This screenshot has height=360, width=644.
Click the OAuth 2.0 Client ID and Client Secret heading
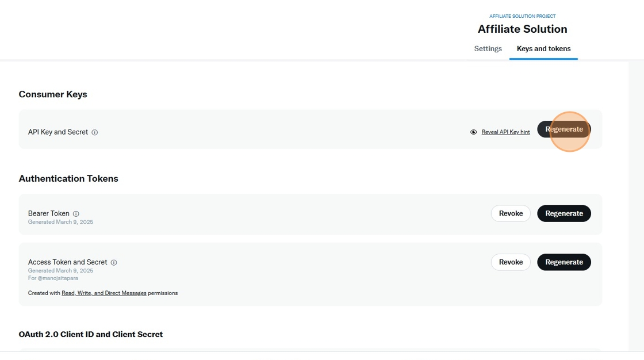91,334
